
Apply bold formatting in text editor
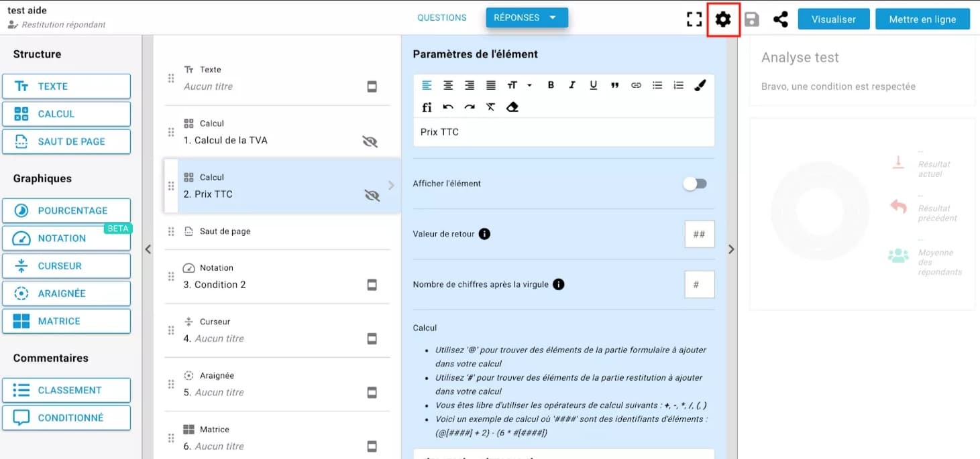[x=551, y=85]
